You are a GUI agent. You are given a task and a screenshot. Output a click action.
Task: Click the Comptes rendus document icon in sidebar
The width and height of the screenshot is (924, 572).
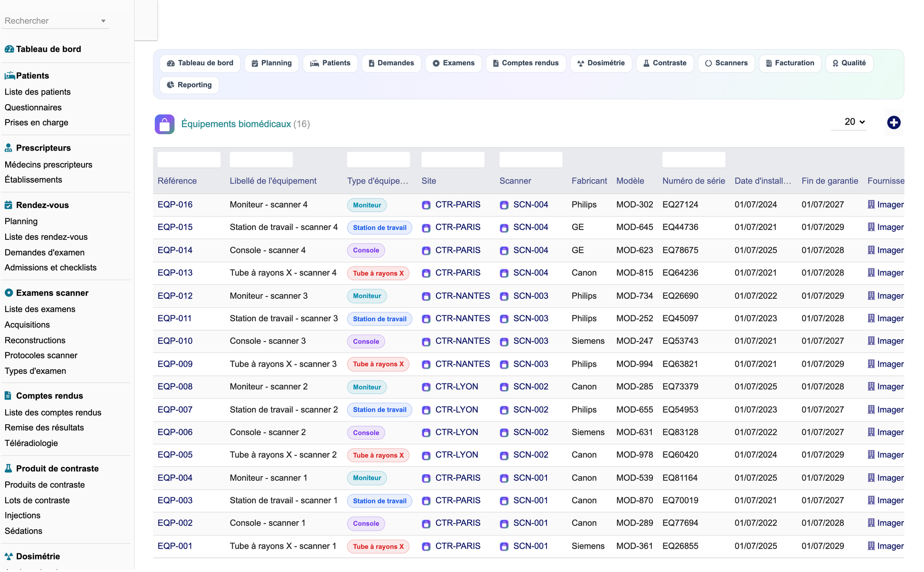coord(8,396)
